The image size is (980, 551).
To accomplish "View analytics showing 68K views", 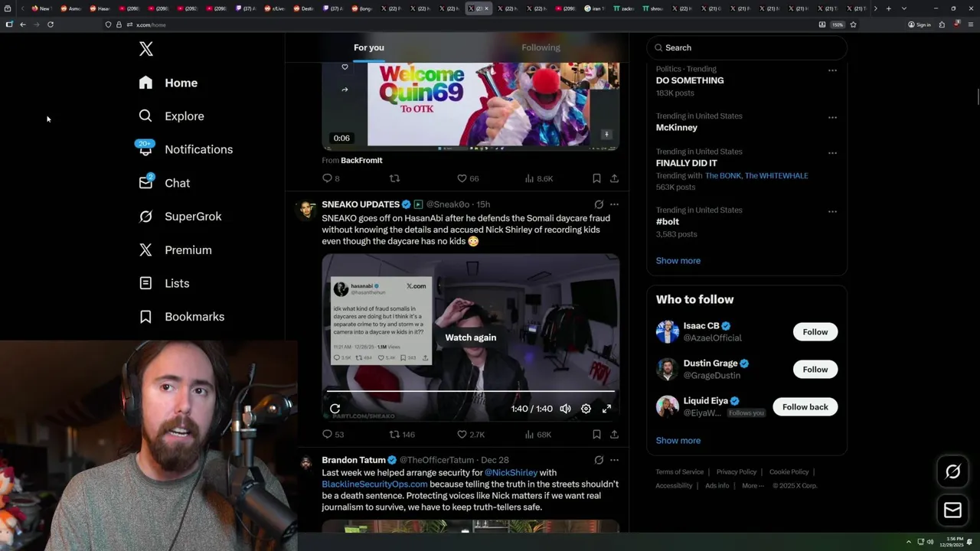I will tap(538, 435).
